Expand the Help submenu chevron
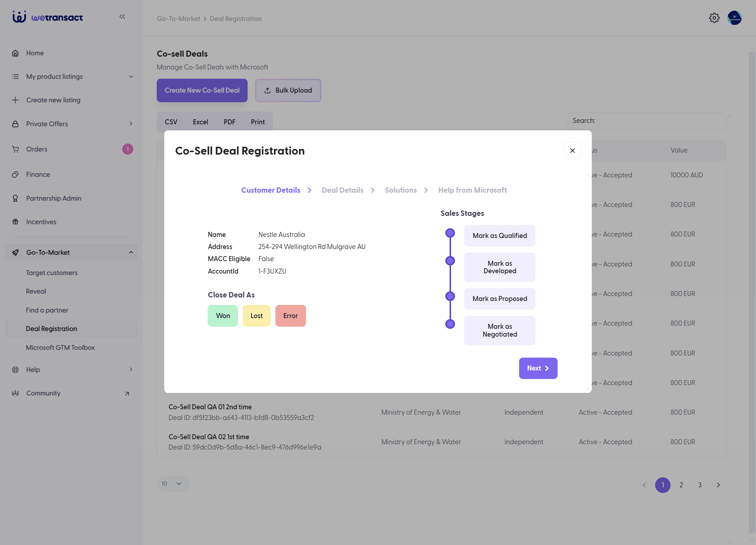The width and height of the screenshot is (756, 545). [131, 370]
